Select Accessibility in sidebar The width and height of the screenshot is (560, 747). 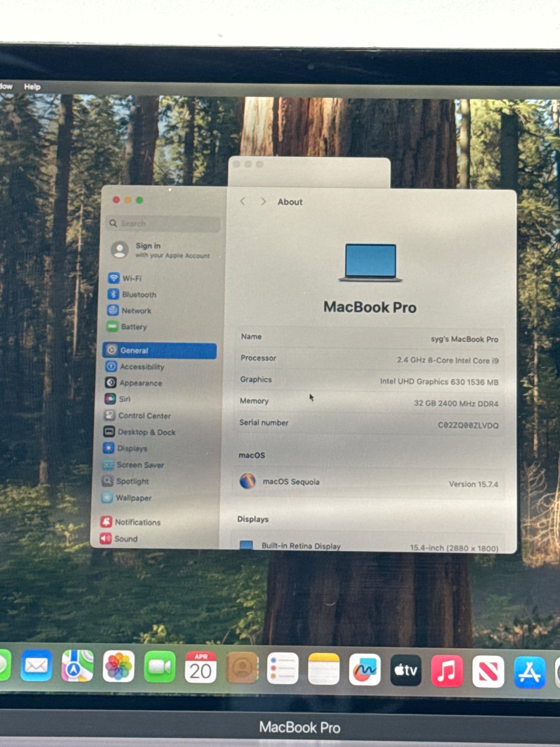pyautogui.click(x=142, y=367)
